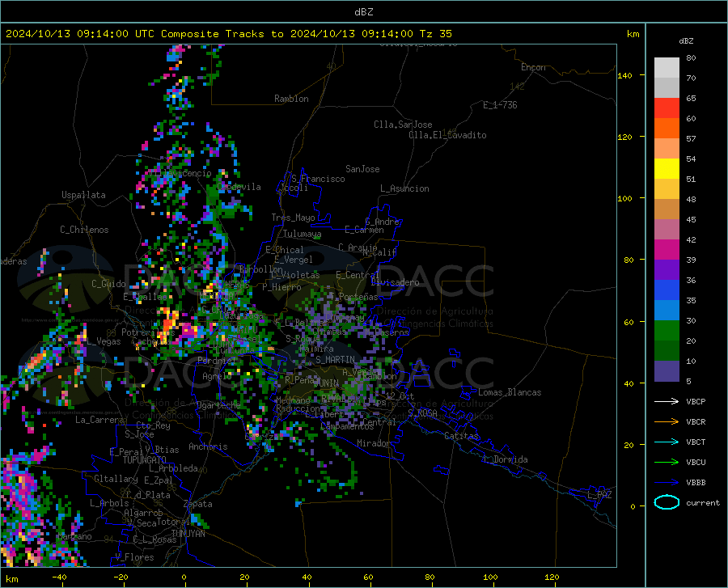Click the 100 km vertical axis tick
Viewport: 728px width, 588px height.
click(625, 198)
